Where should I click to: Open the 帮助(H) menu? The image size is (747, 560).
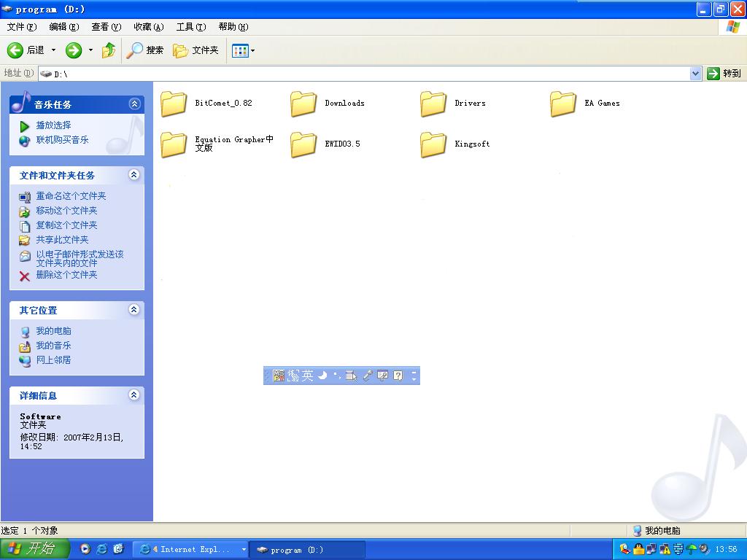click(233, 27)
